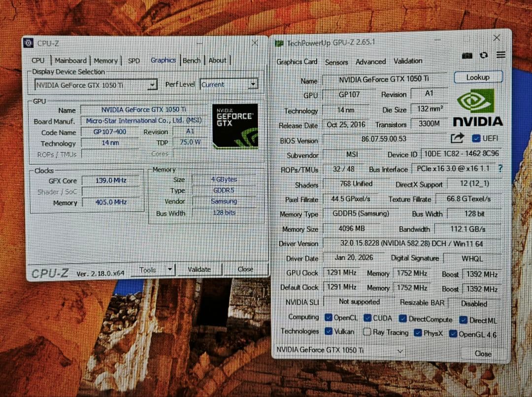Viewport: 532px width, 397px height.
Task: Click the TDP 75.0 W value
Action: pyautogui.click(x=190, y=142)
